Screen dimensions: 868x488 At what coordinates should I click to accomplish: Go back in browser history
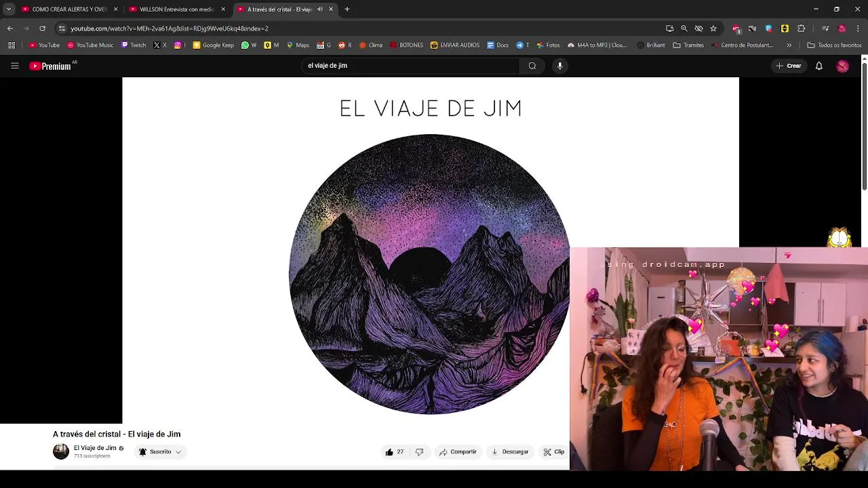[9, 28]
